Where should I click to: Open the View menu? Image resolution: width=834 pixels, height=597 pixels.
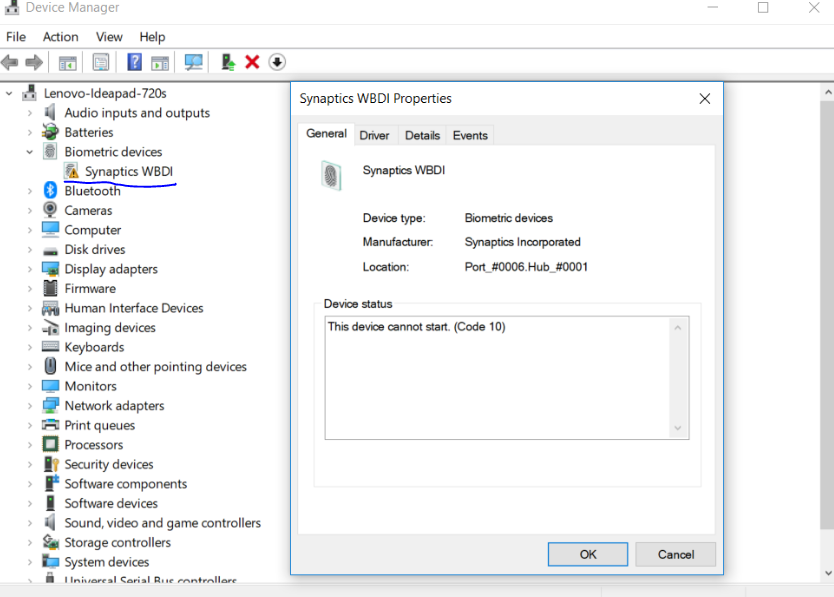(109, 37)
